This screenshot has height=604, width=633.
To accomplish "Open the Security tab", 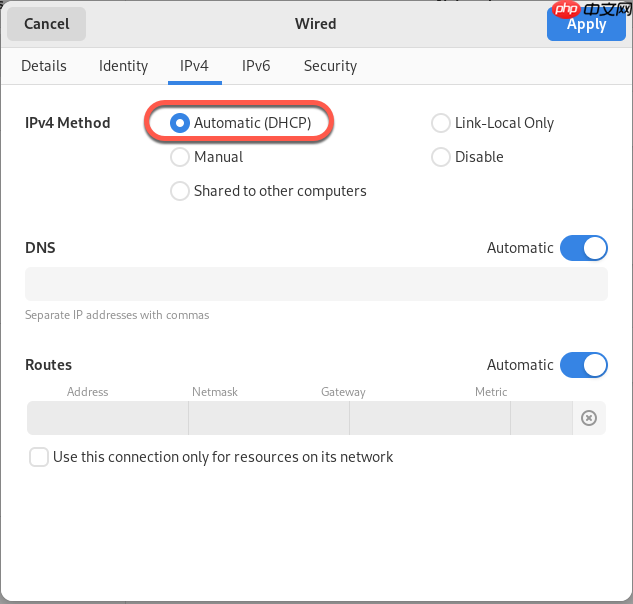I will (330, 66).
